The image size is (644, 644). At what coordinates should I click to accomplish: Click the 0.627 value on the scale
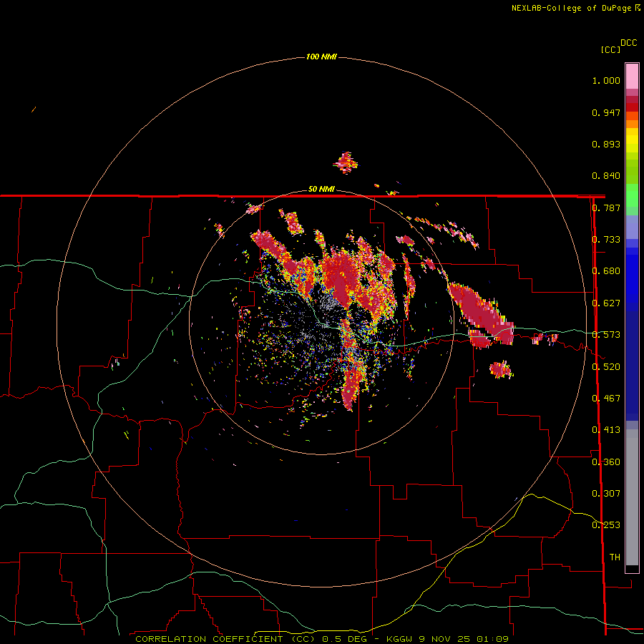point(606,303)
